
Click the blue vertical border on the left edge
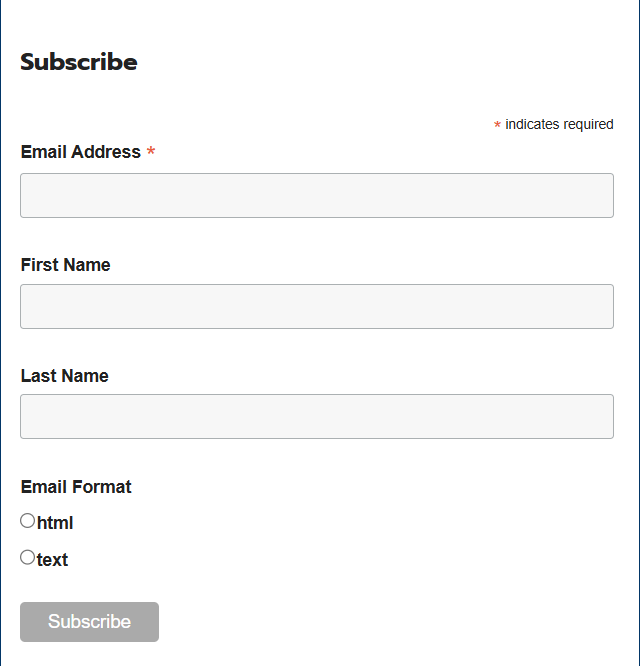coord(1,333)
